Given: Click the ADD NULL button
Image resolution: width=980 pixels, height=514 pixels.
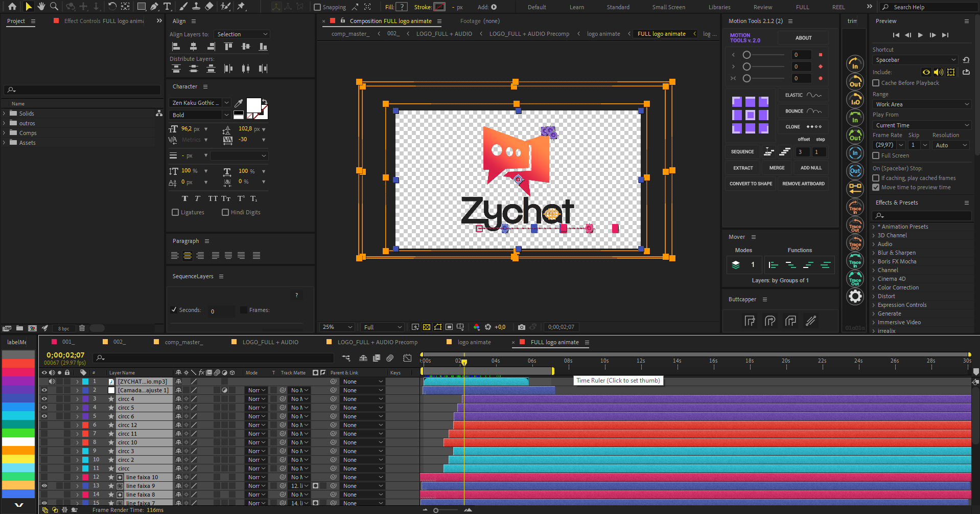Looking at the screenshot, I should point(811,168).
